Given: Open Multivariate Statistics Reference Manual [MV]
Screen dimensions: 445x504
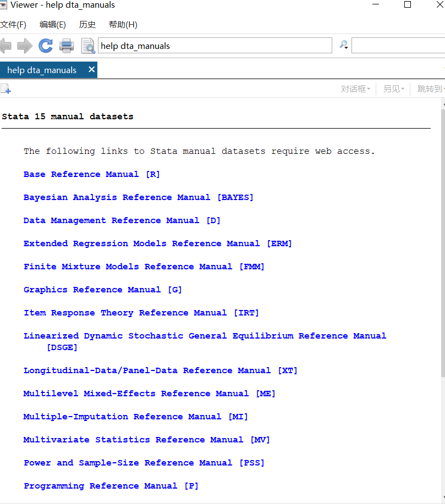Looking at the screenshot, I should pos(147,440).
